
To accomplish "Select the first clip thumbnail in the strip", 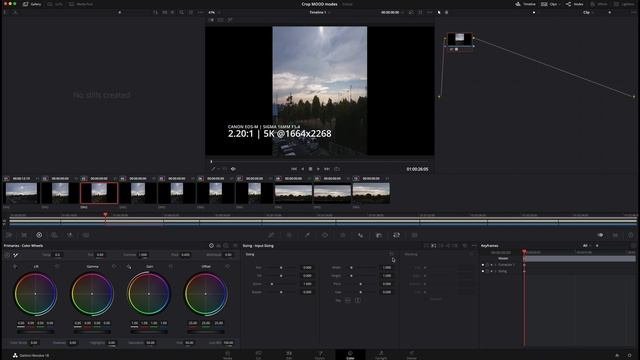I will point(21,193).
